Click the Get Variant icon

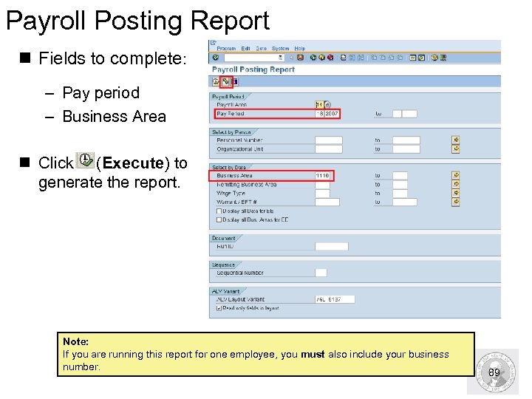[x=225, y=82]
